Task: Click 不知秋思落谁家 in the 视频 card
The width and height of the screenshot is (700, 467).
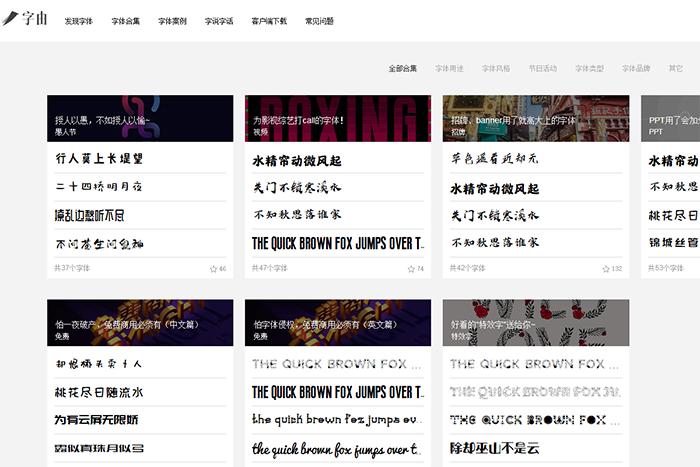Action: 297,215
